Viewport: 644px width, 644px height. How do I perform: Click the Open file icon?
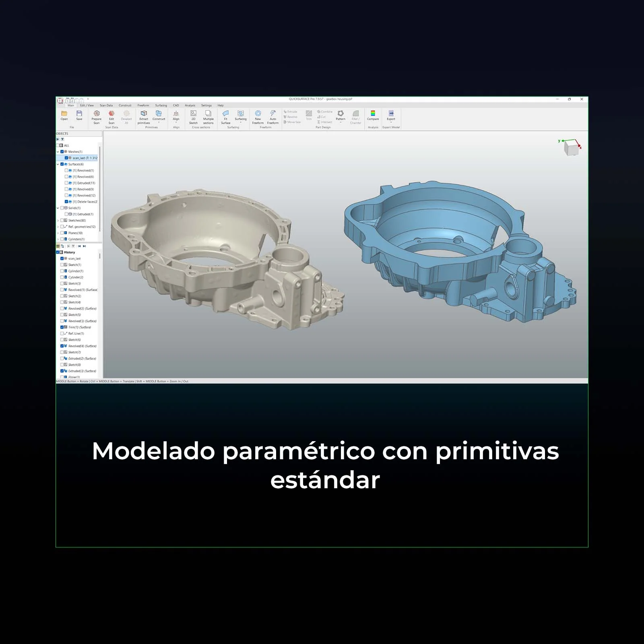tap(64, 114)
